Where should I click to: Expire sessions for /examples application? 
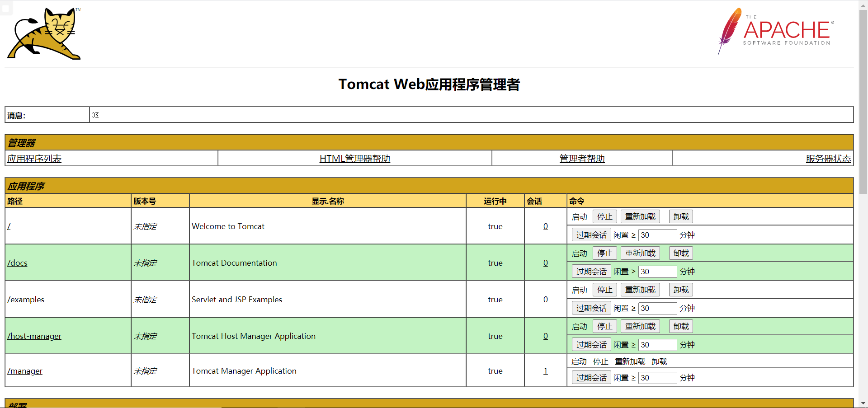(x=591, y=308)
